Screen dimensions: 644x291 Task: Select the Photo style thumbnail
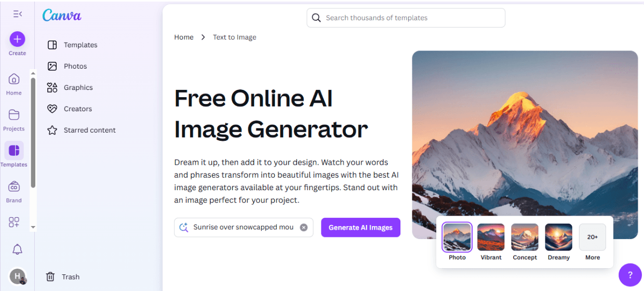coord(457,237)
